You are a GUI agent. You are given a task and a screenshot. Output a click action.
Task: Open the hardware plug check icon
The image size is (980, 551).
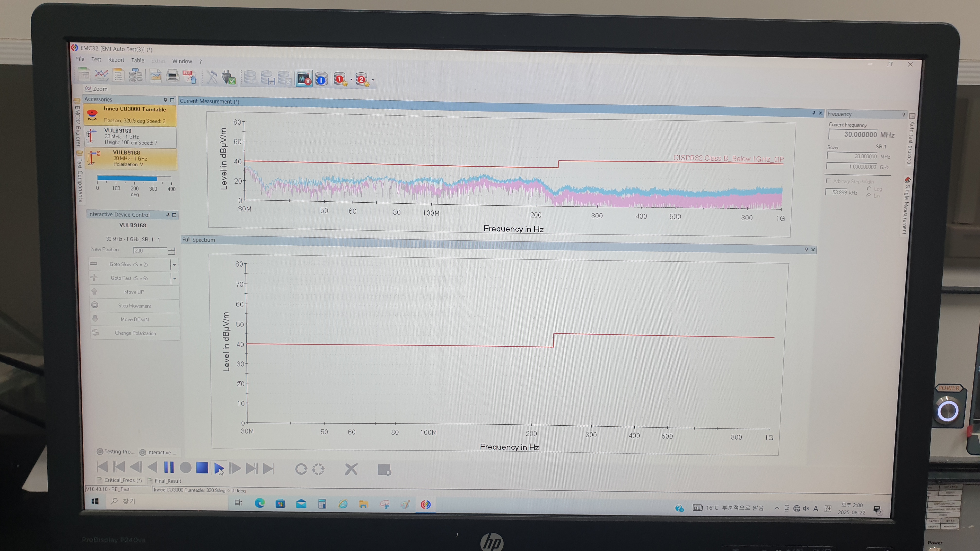(229, 77)
